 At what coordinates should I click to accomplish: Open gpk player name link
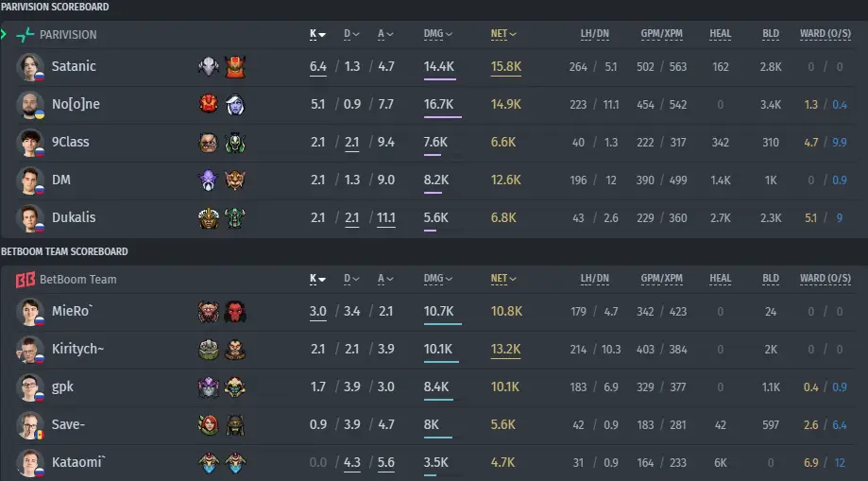62,387
